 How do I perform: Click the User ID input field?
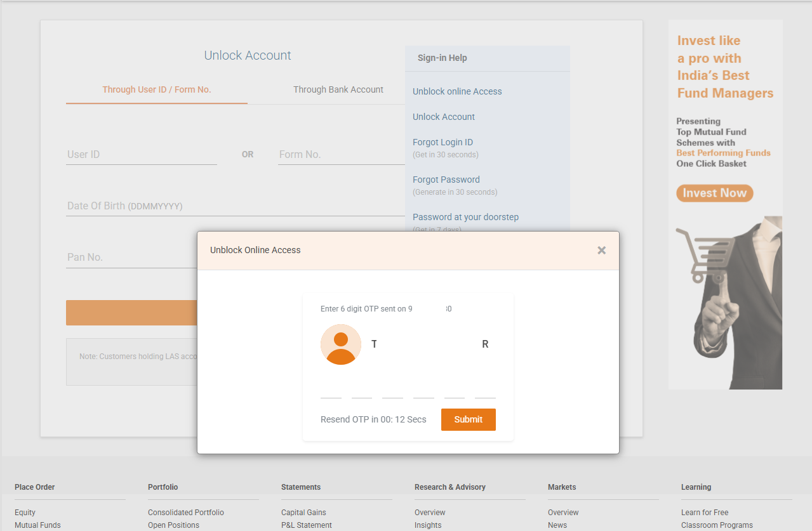(141, 154)
